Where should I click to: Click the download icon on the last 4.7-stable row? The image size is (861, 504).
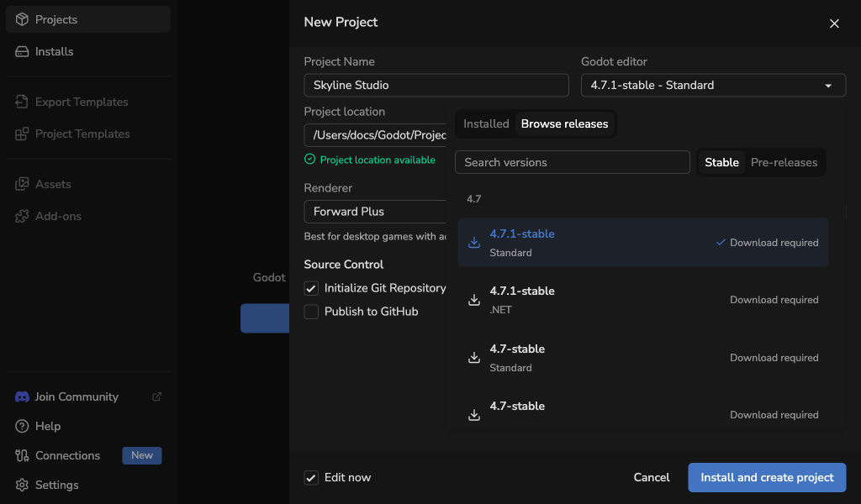(x=474, y=415)
